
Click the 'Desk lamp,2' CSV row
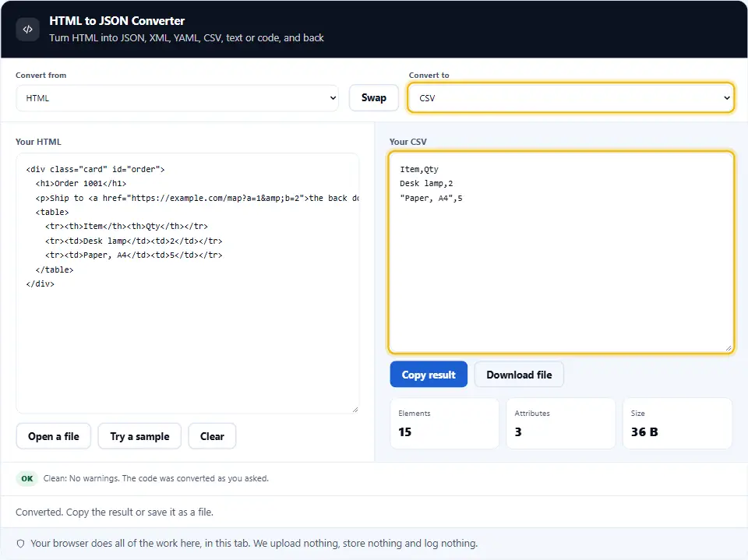pos(426,184)
